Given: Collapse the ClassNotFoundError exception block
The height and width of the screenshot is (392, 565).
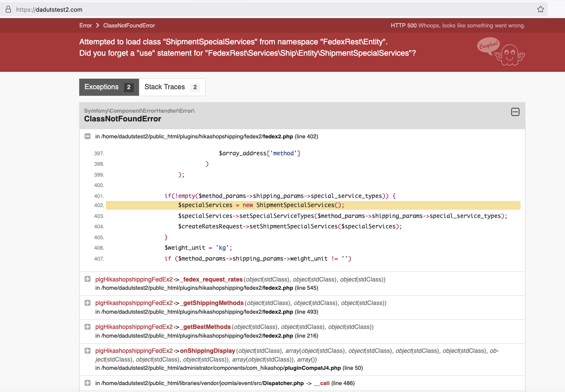Looking at the screenshot, I should click(515, 112).
